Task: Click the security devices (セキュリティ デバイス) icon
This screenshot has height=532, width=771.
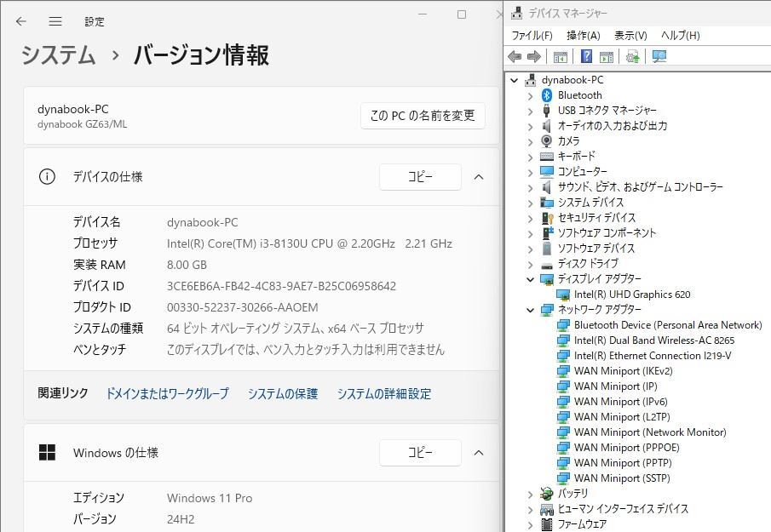Action: click(x=547, y=218)
